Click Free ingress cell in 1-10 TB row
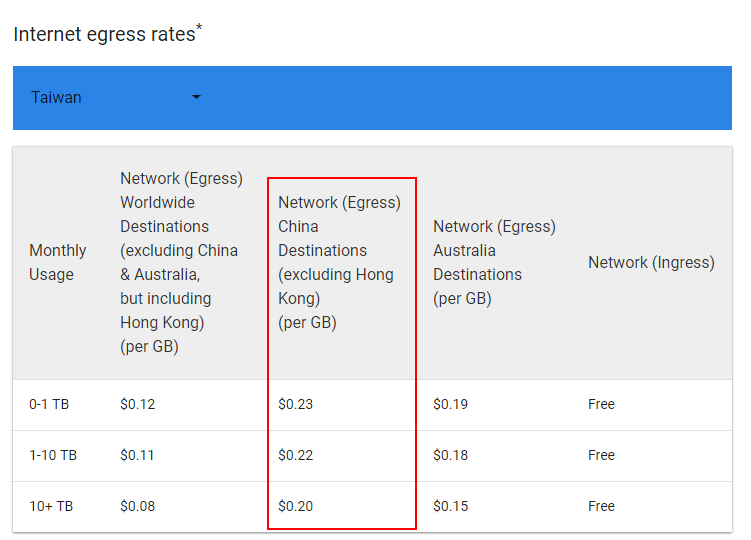 coord(601,455)
